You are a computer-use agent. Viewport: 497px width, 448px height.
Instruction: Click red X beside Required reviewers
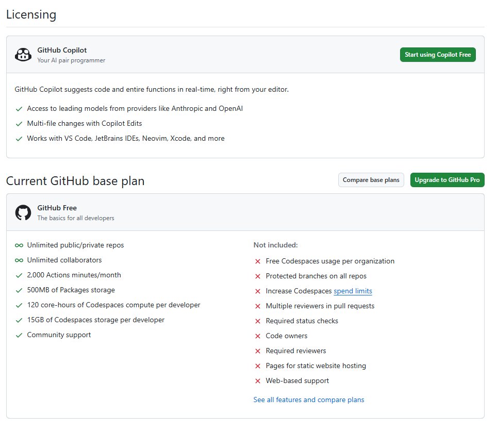(x=258, y=351)
